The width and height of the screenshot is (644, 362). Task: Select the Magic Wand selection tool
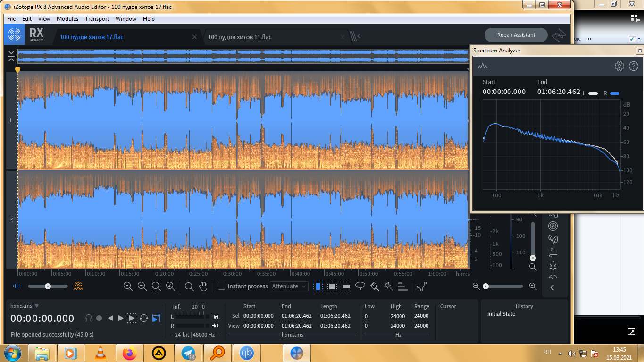(388, 286)
